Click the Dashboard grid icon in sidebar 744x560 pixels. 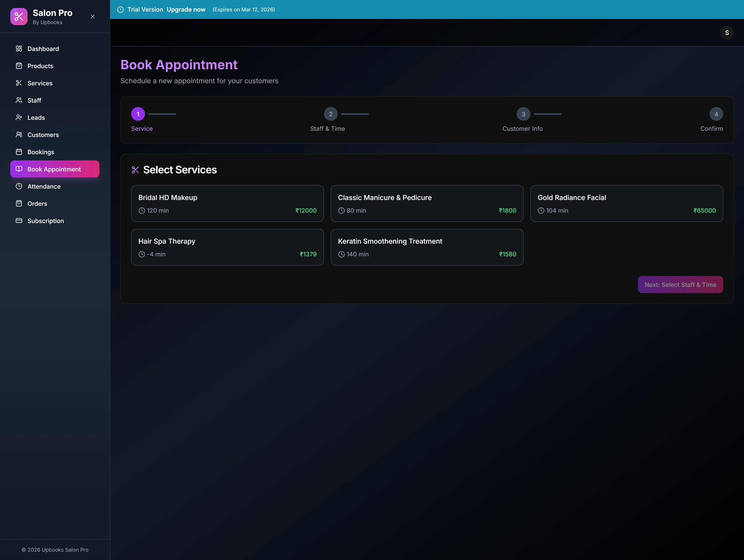[x=19, y=49]
